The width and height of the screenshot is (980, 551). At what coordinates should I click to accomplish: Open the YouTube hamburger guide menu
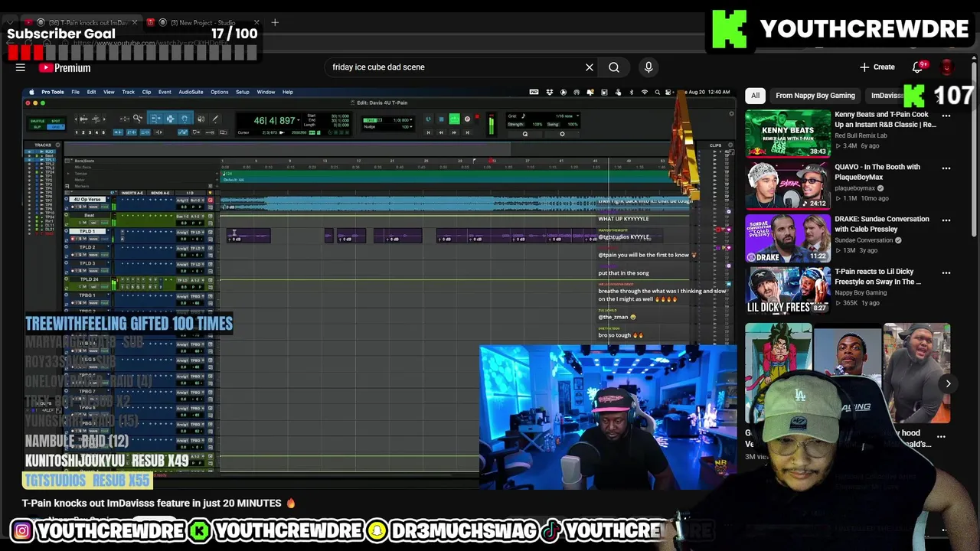tap(21, 67)
